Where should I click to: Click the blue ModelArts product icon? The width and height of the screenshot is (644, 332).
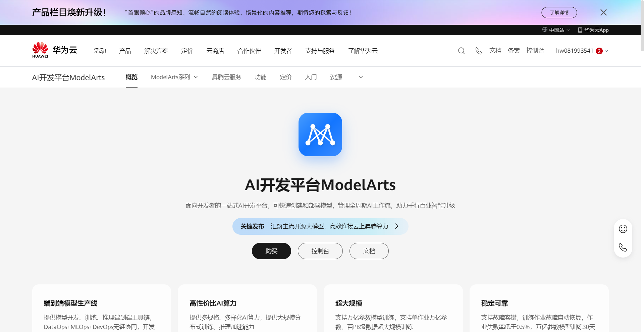pyautogui.click(x=320, y=134)
